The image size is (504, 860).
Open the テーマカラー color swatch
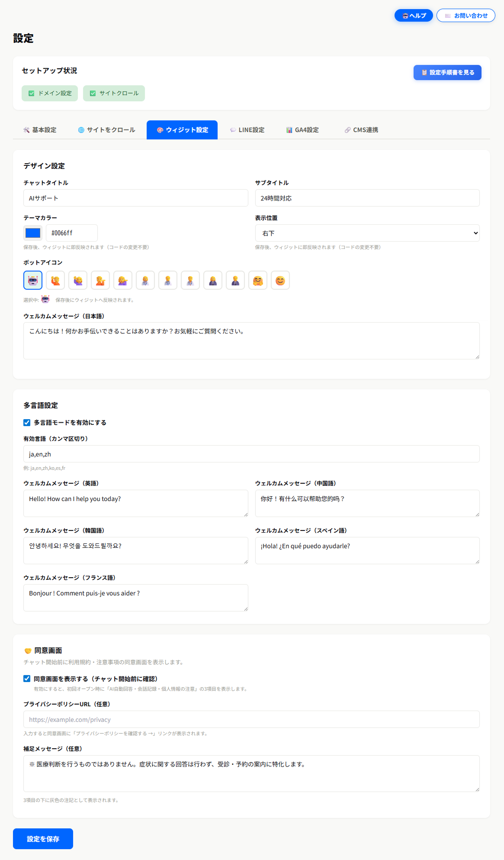pyautogui.click(x=33, y=233)
